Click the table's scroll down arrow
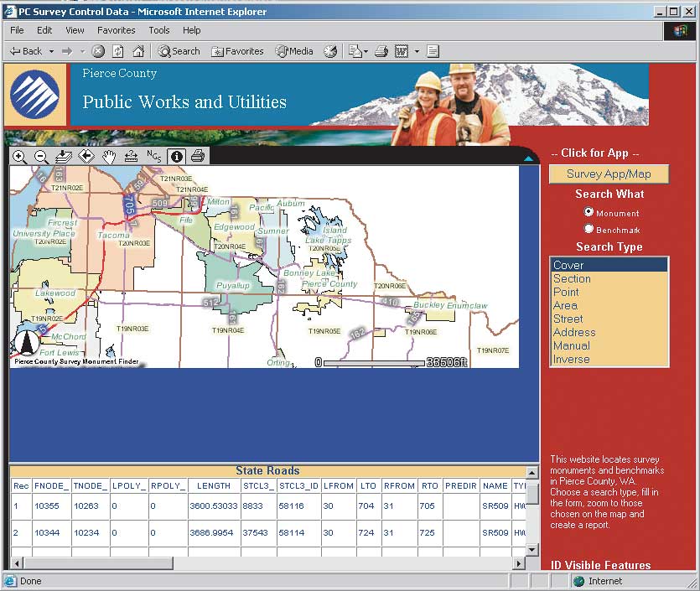Viewport: 700px width, 591px height. point(531,550)
